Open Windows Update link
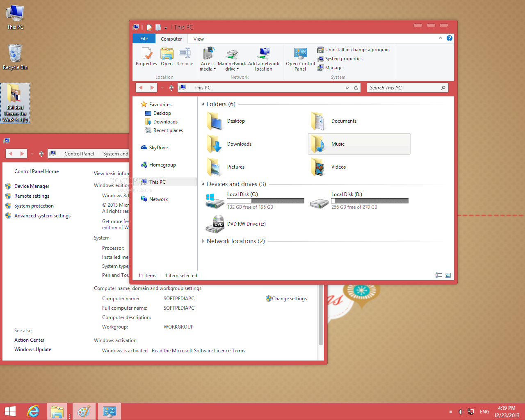The width and height of the screenshot is (525, 420). click(x=33, y=349)
